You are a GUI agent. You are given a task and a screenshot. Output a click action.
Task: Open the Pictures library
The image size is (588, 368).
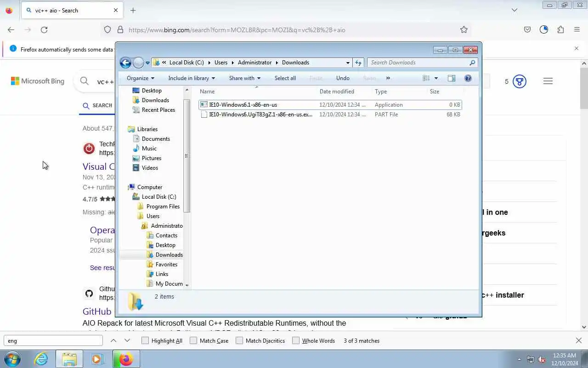click(151, 158)
